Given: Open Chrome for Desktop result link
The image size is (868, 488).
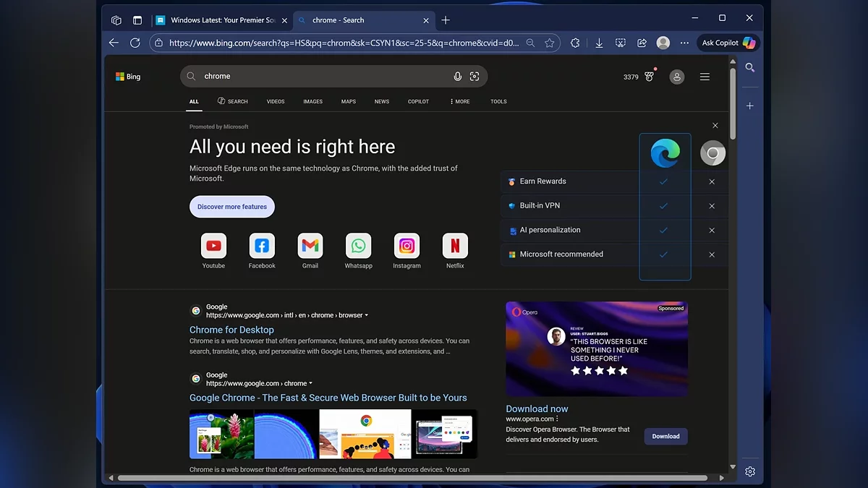Looking at the screenshot, I should pyautogui.click(x=231, y=330).
